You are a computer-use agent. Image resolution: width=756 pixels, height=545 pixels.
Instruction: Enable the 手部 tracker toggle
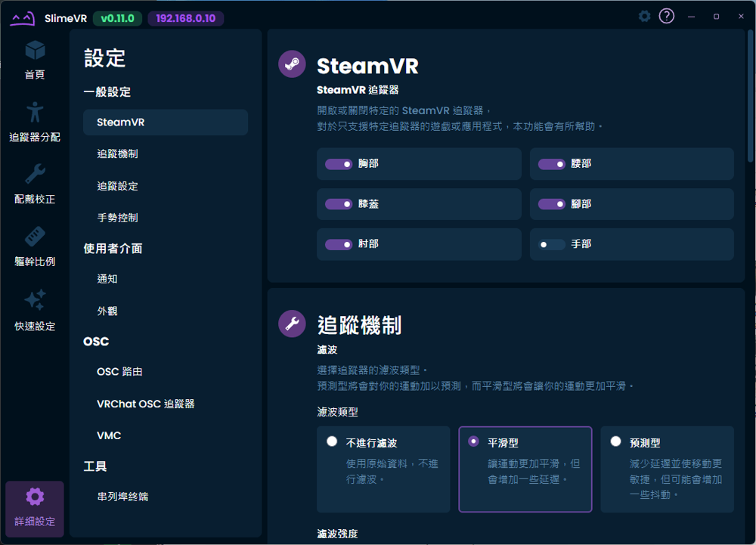[x=552, y=244]
